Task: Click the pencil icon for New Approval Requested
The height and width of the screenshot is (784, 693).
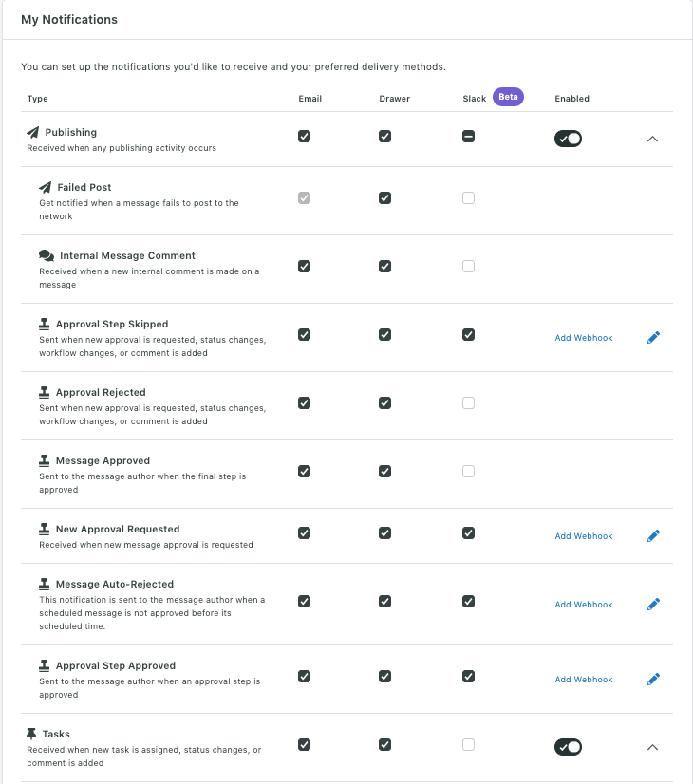Action: [653, 535]
